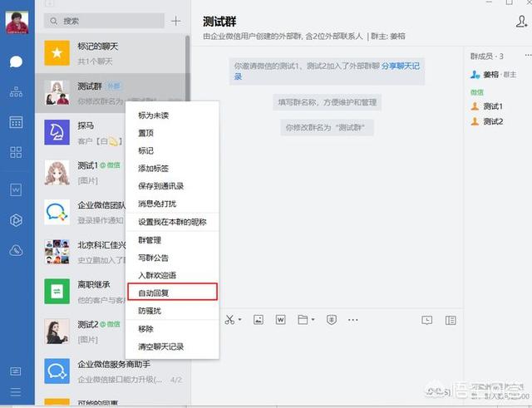Open the folder icon dropdown arrow

(x=313, y=319)
